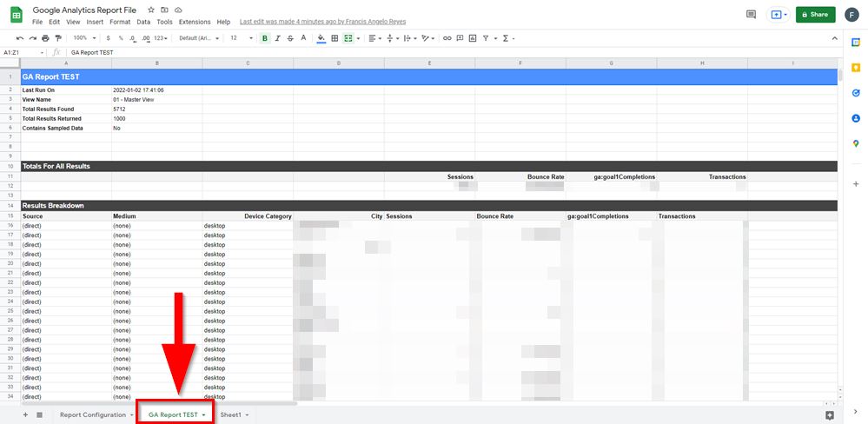Screen dimensions: 868x424
Task: Open Google Tasks side panel
Action: (856, 93)
